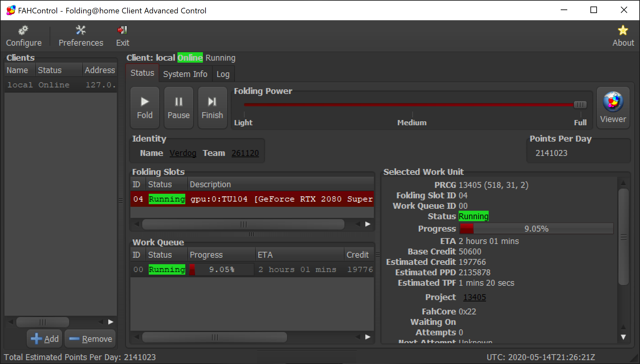This screenshot has width=640, height=364.
Task: Open the About star icon
Action: click(623, 36)
